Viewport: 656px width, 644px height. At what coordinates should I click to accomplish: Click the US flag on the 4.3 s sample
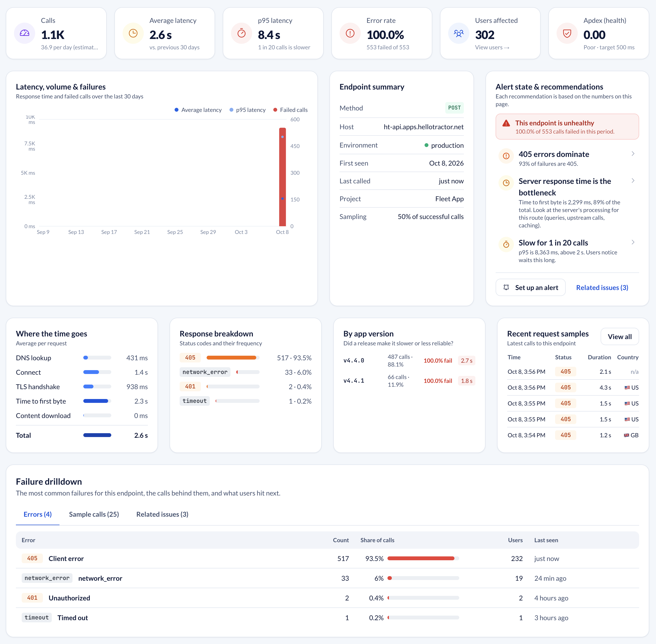627,388
